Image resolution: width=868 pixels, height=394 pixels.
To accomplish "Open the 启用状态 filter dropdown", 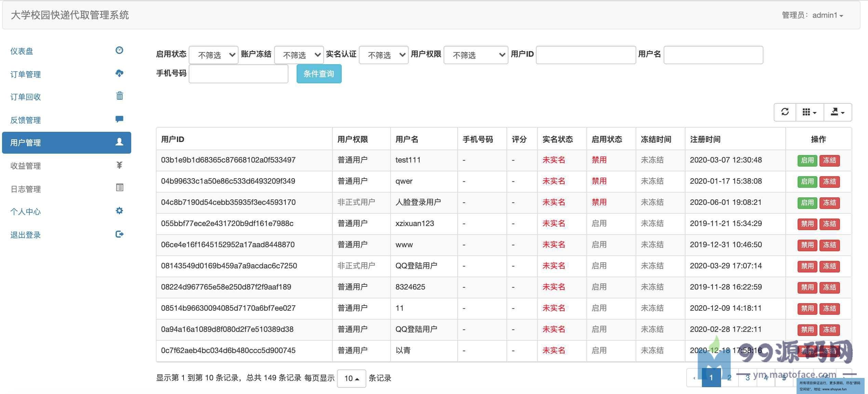I will point(214,55).
